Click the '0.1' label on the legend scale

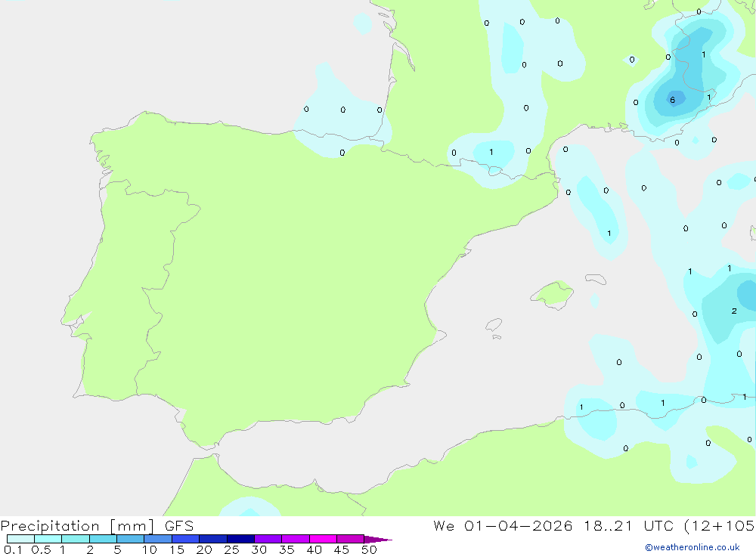(x=13, y=549)
